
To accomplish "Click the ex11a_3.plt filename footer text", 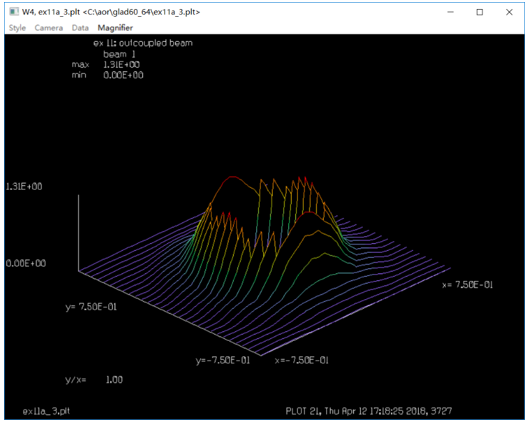I will 46,411.
